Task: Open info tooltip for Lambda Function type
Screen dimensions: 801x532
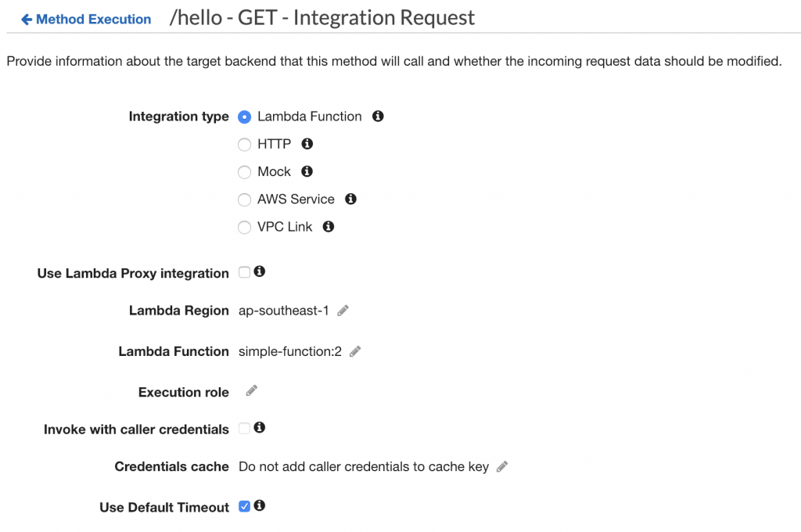Action: point(377,116)
